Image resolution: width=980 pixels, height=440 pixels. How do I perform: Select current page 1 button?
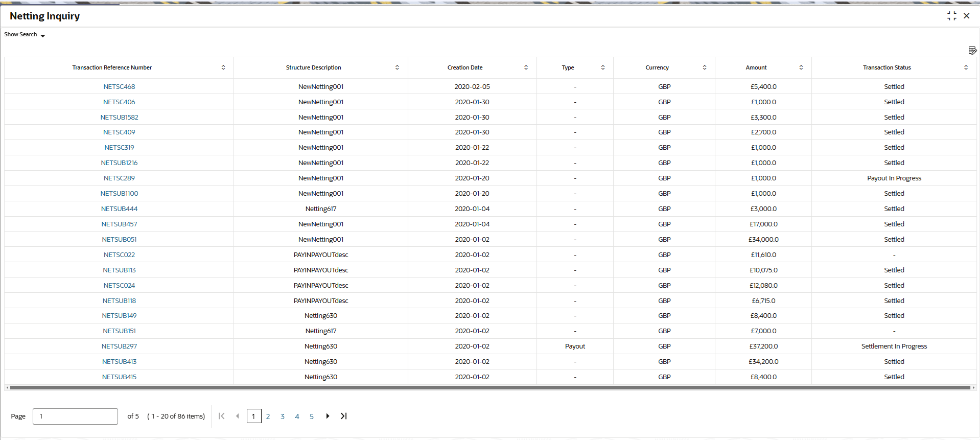coord(254,416)
